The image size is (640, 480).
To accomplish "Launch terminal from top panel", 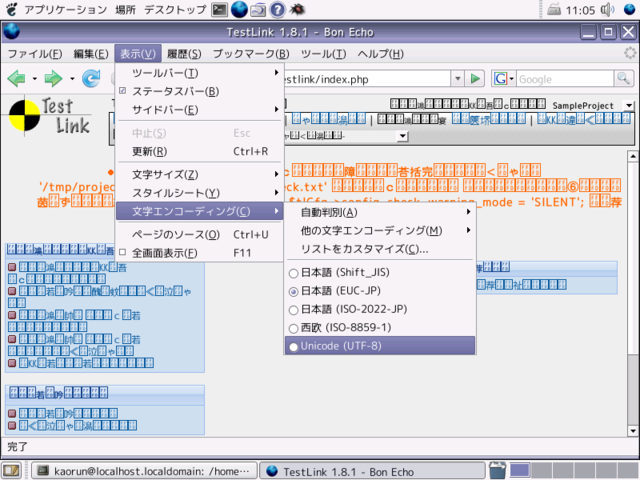I will tap(220, 9).
